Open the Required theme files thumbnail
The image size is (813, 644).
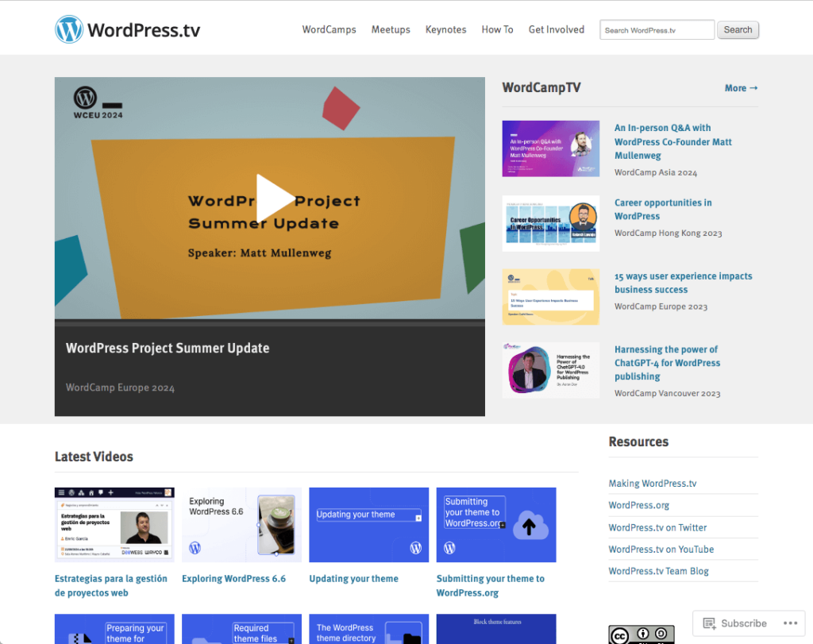click(241, 629)
